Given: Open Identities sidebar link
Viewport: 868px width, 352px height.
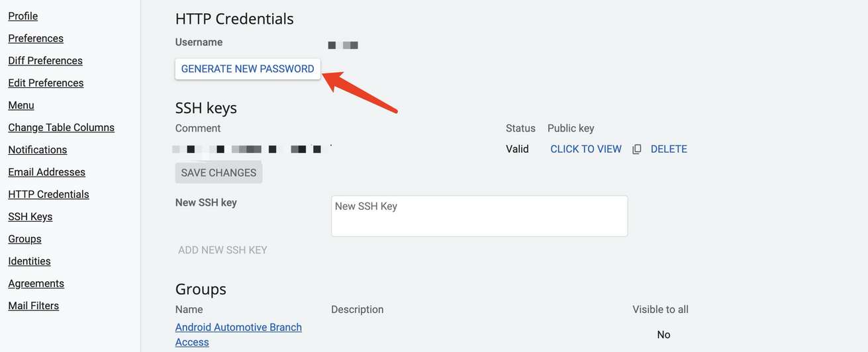Looking at the screenshot, I should pyautogui.click(x=29, y=261).
